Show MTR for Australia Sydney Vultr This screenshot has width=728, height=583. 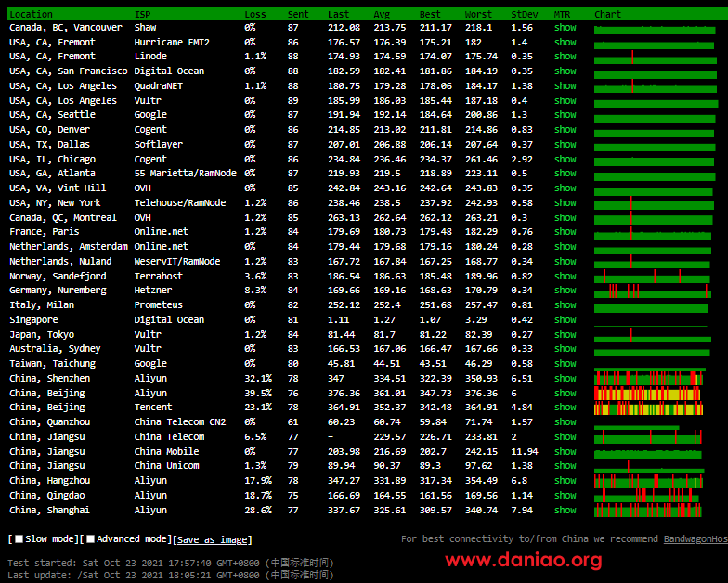[x=565, y=349]
